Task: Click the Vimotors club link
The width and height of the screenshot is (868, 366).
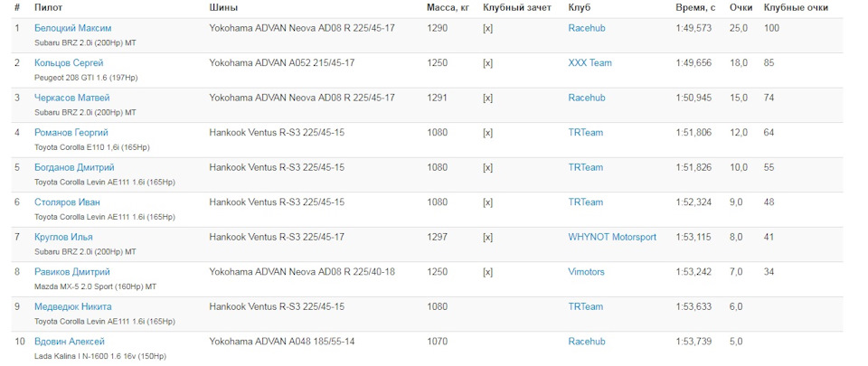Action: 586,272
